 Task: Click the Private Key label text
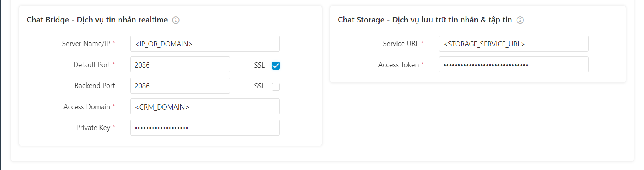pyautogui.click(x=93, y=128)
